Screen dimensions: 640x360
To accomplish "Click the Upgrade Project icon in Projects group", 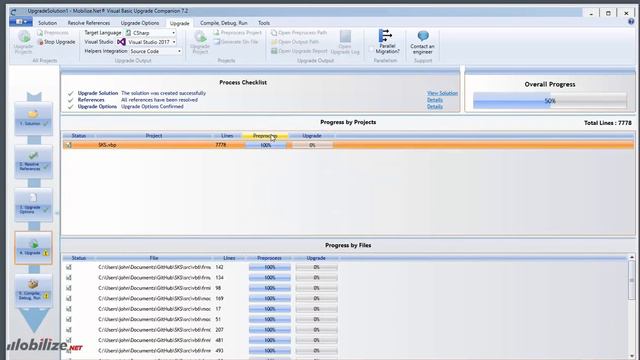I will 200,37.
